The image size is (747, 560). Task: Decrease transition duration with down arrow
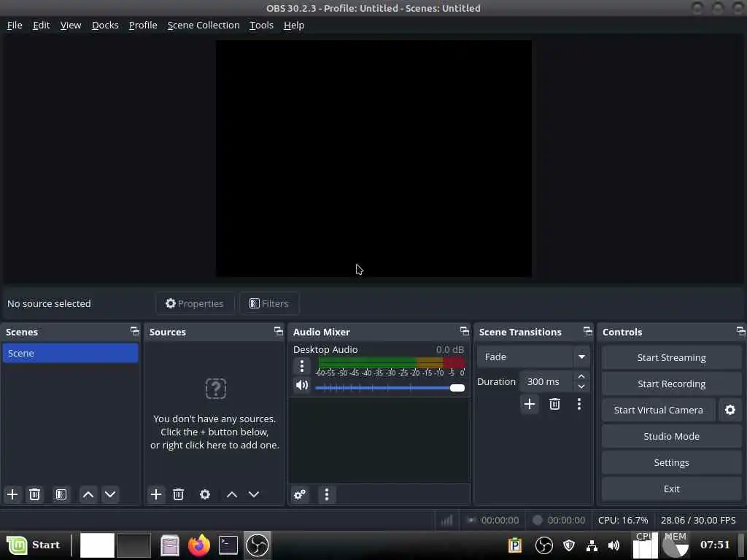pos(581,386)
